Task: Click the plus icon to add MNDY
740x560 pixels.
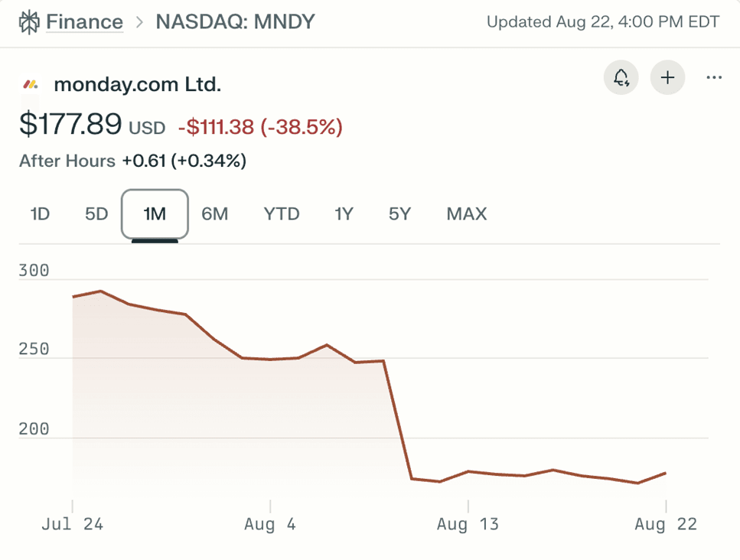Action: click(x=667, y=77)
